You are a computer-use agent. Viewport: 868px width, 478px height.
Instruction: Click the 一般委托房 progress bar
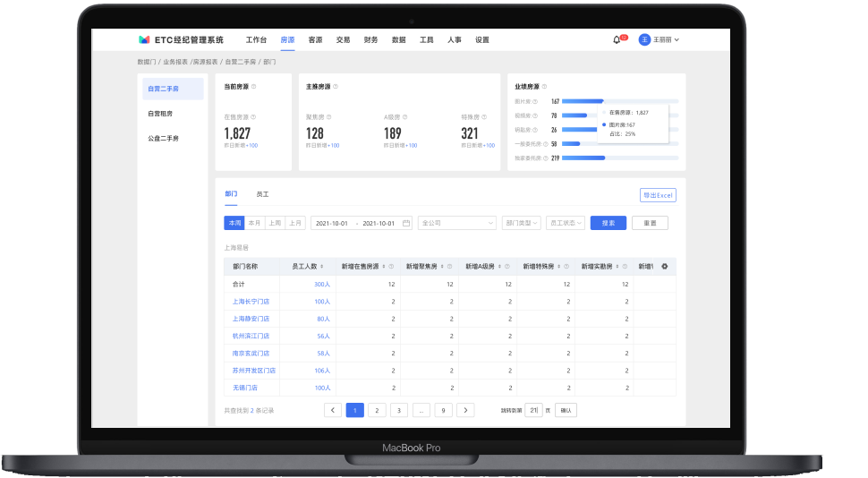coord(620,144)
